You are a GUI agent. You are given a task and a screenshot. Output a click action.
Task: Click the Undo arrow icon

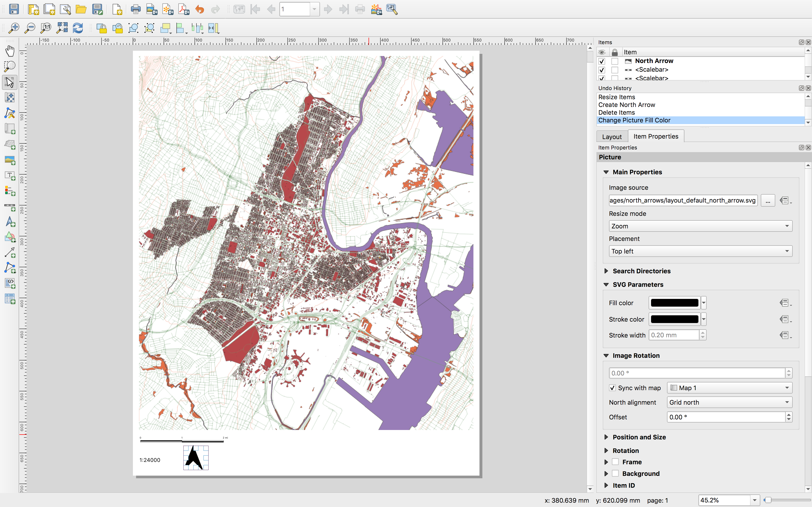tap(200, 9)
